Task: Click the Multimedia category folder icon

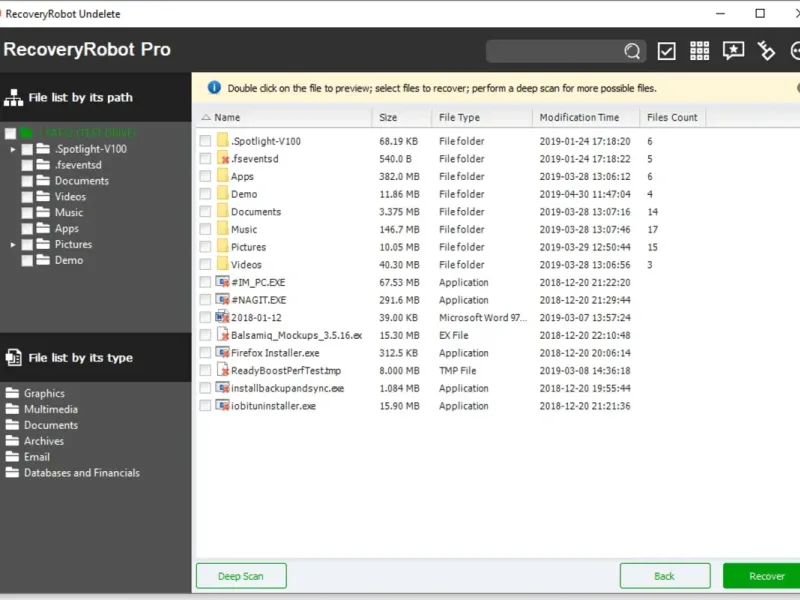Action: click(12, 409)
